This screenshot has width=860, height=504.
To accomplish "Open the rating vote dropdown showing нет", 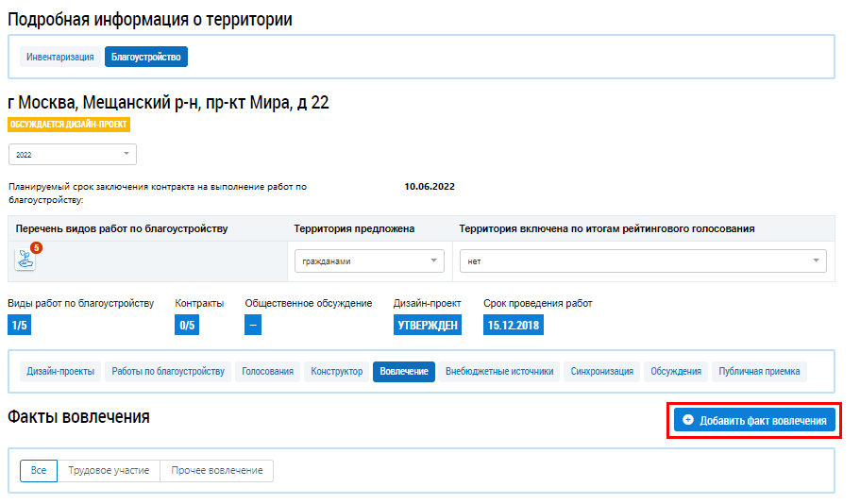I will point(643,261).
